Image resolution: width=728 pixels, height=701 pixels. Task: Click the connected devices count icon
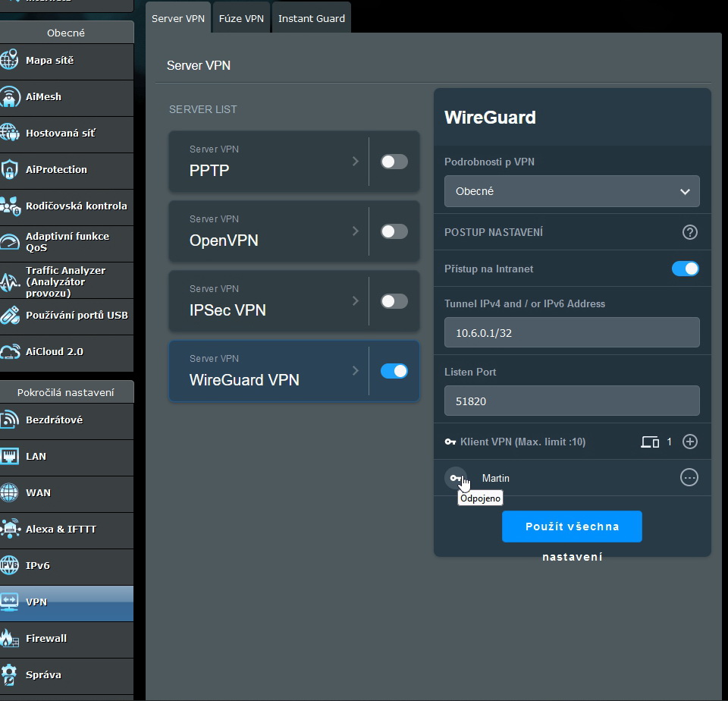pyautogui.click(x=650, y=442)
